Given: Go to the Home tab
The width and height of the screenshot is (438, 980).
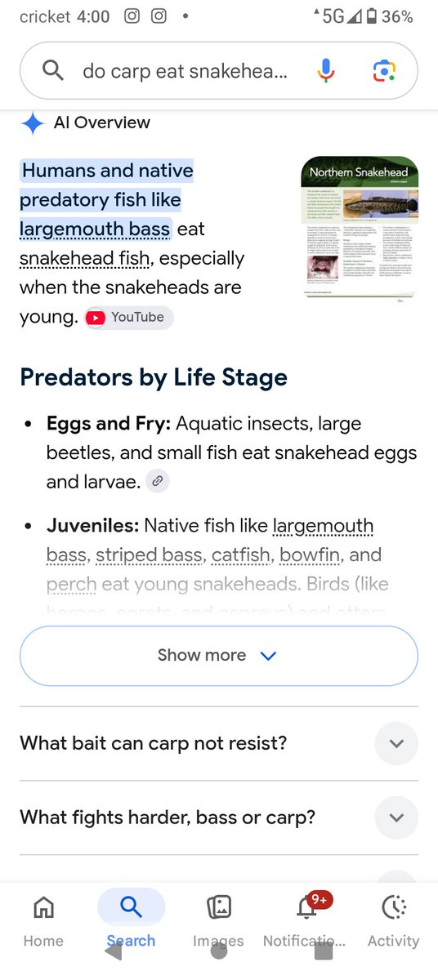Looking at the screenshot, I should pos(43,920).
